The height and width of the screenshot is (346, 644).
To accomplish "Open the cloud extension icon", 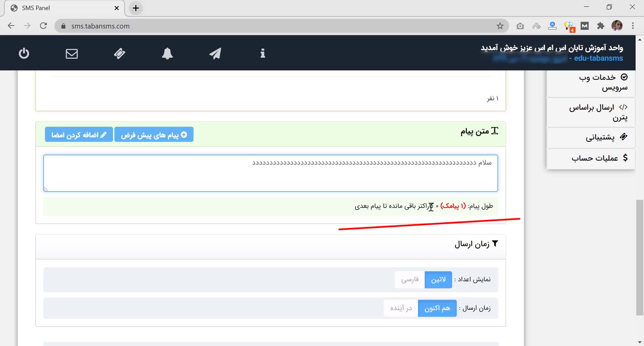I will (x=536, y=26).
